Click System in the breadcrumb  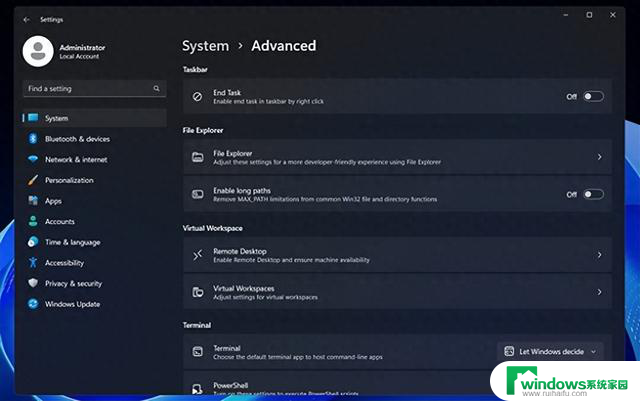[x=205, y=46]
